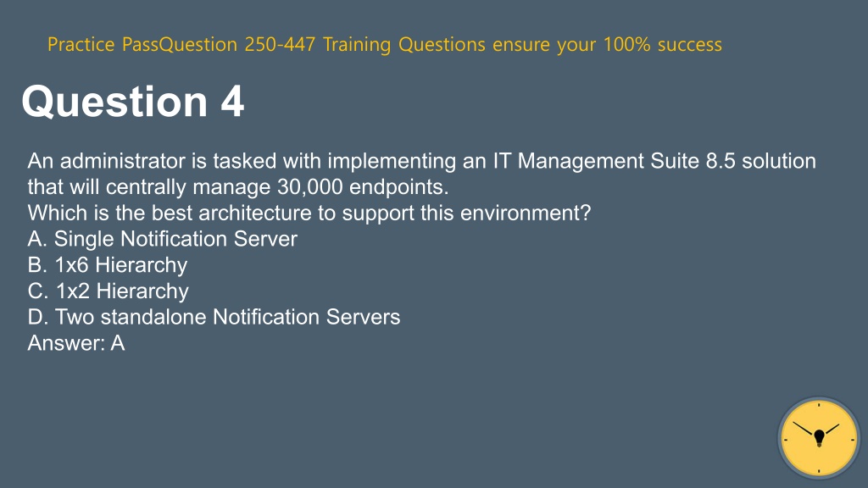The width and height of the screenshot is (868, 488).
Task: Click the "250-447" exam code
Action: tap(280, 44)
